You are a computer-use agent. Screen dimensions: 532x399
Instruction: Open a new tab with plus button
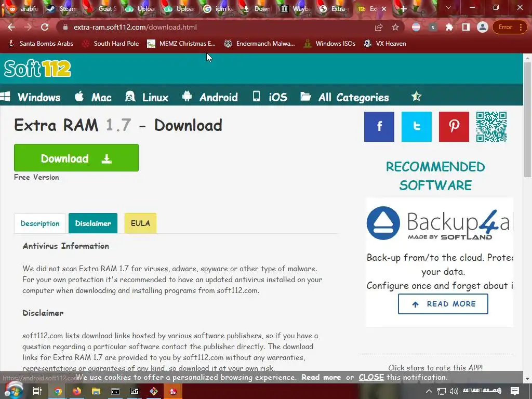point(403,9)
